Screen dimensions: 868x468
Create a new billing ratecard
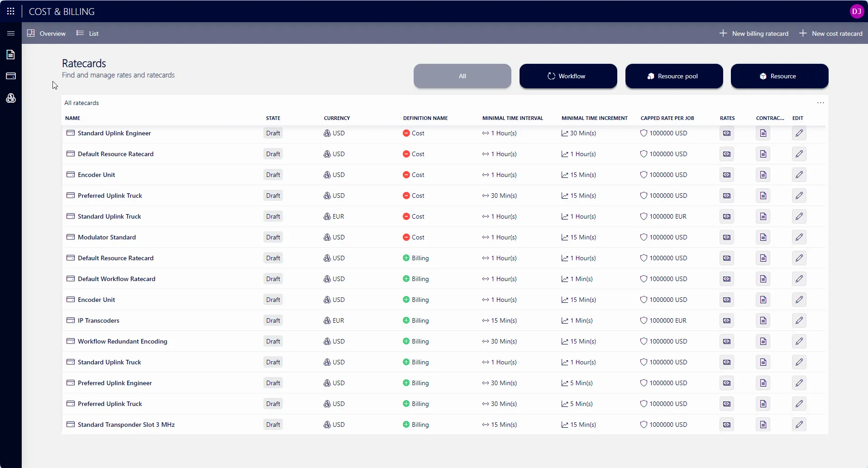pyautogui.click(x=754, y=33)
